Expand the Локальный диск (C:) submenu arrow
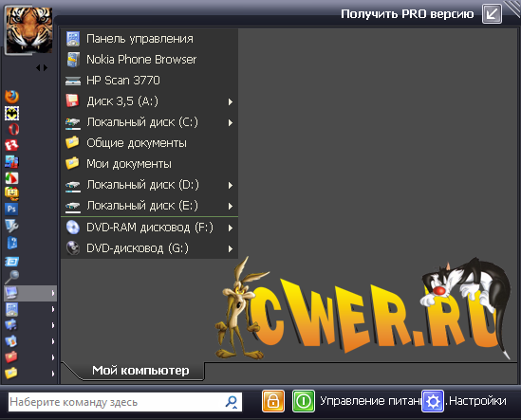Image resolution: width=521 pixels, height=420 pixels. [x=231, y=123]
